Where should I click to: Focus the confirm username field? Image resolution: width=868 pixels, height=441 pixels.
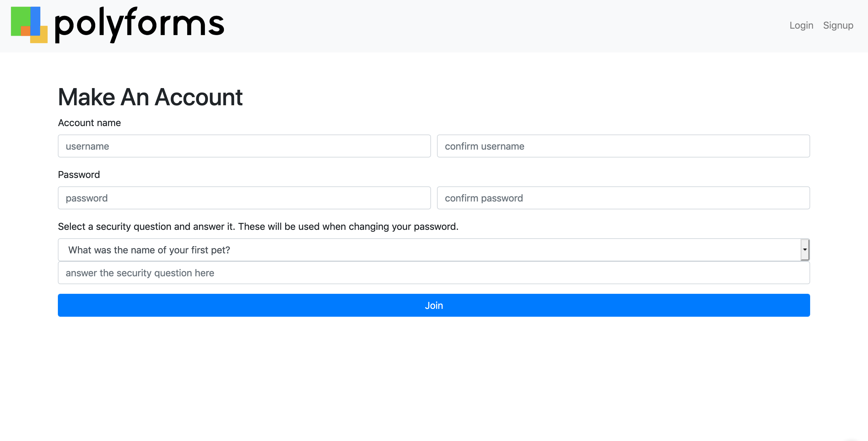point(623,146)
